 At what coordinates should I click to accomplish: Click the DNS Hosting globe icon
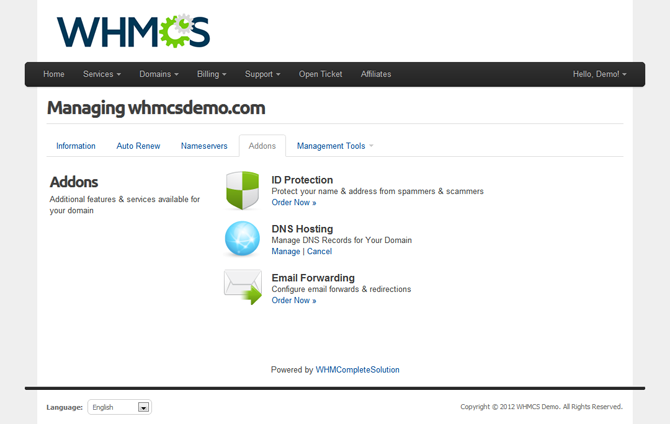242,238
